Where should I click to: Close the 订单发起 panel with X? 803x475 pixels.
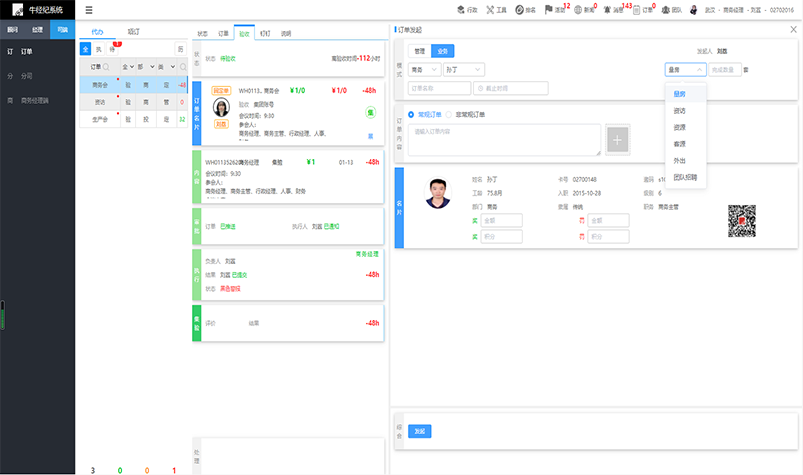[793, 30]
